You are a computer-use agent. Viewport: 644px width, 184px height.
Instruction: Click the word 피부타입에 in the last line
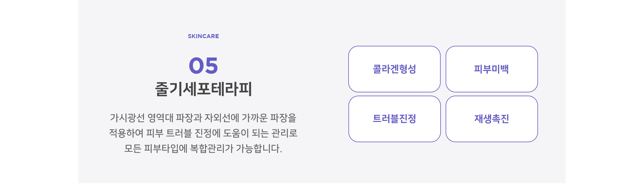166,149
